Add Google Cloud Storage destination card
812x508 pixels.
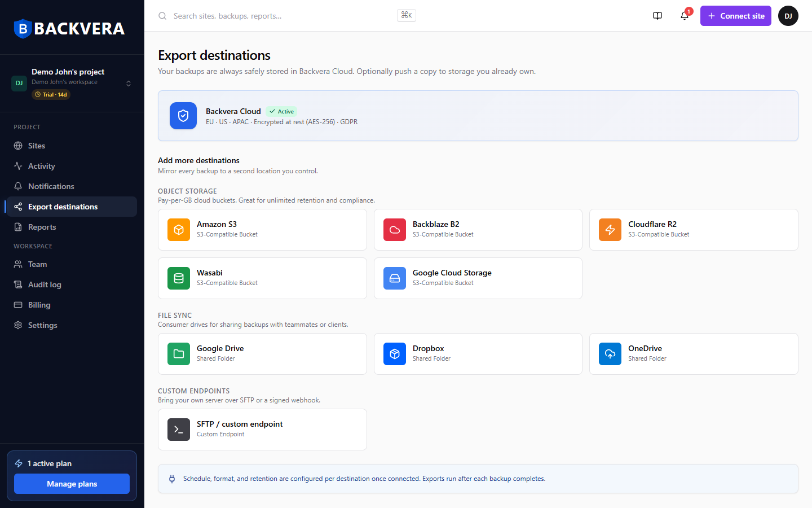[x=478, y=278]
